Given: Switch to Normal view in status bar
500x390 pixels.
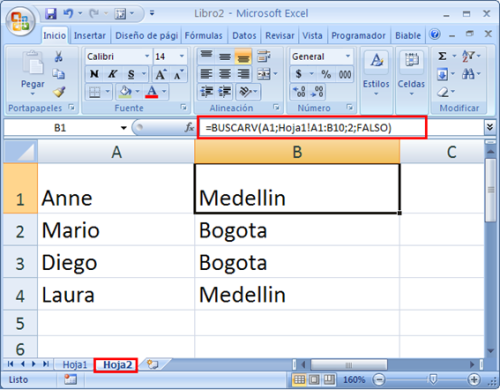Looking at the screenshot, I should tap(299, 379).
